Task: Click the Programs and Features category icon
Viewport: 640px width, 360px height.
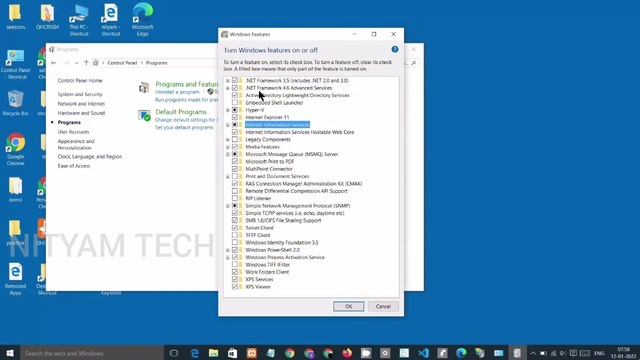Action: 144,87
